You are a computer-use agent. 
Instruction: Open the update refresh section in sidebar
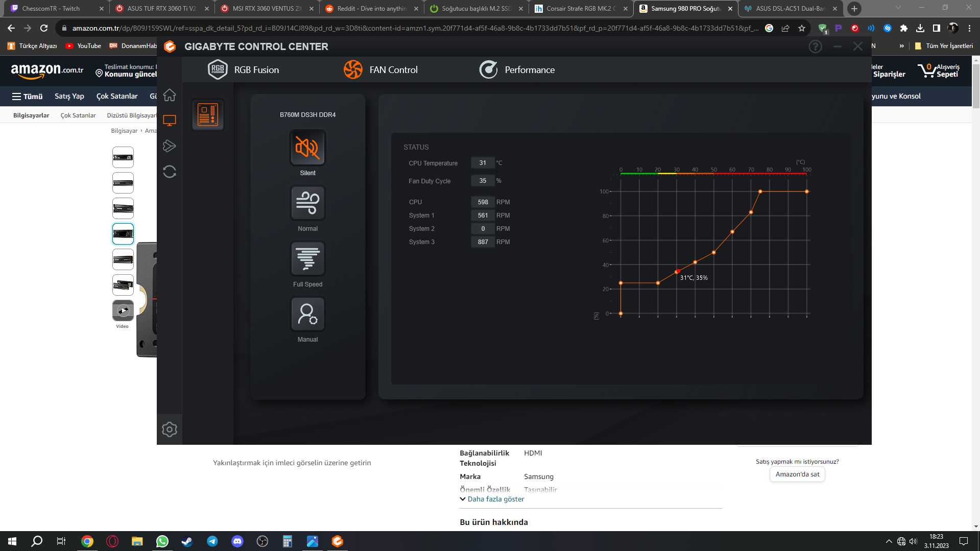tap(170, 172)
